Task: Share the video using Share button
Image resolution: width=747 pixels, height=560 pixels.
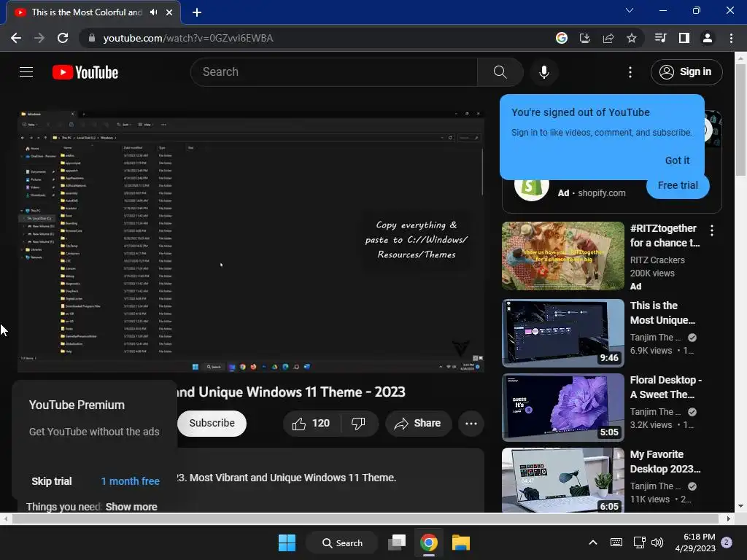Action: click(418, 424)
